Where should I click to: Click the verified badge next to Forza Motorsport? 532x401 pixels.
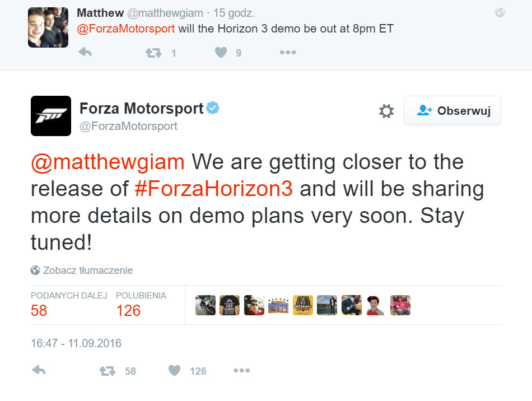pyautogui.click(x=213, y=108)
